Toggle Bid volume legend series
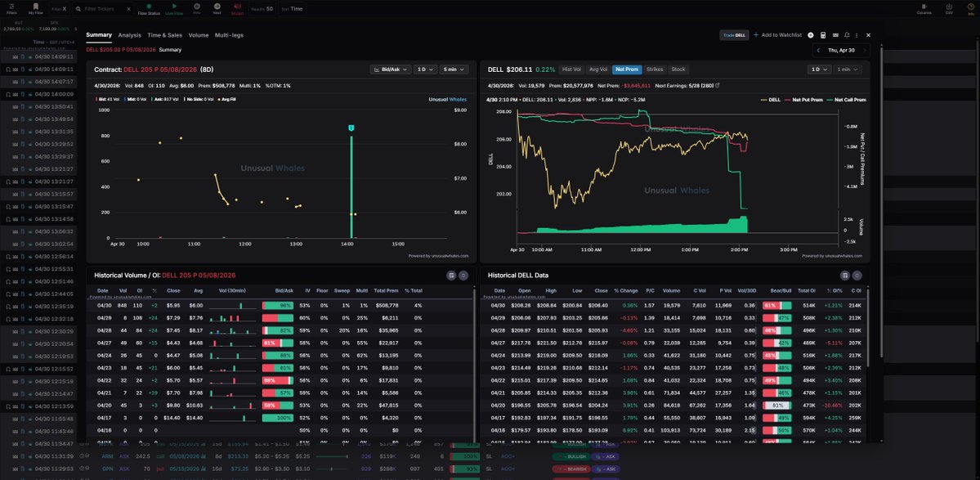 (108, 100)
